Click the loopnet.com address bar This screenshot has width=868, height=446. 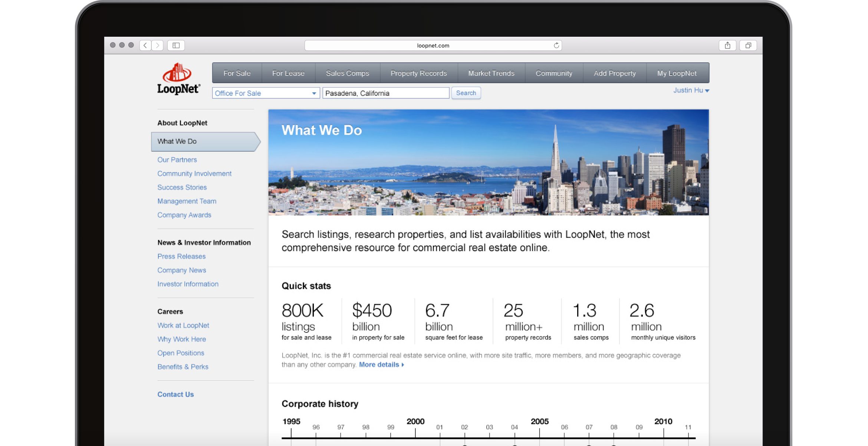click(433, 45)
